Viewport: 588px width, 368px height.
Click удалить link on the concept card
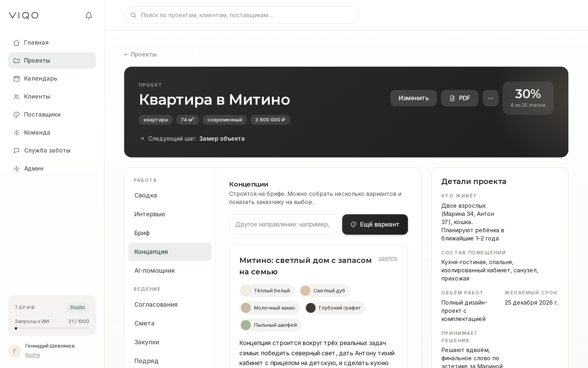tap(388, 258)
